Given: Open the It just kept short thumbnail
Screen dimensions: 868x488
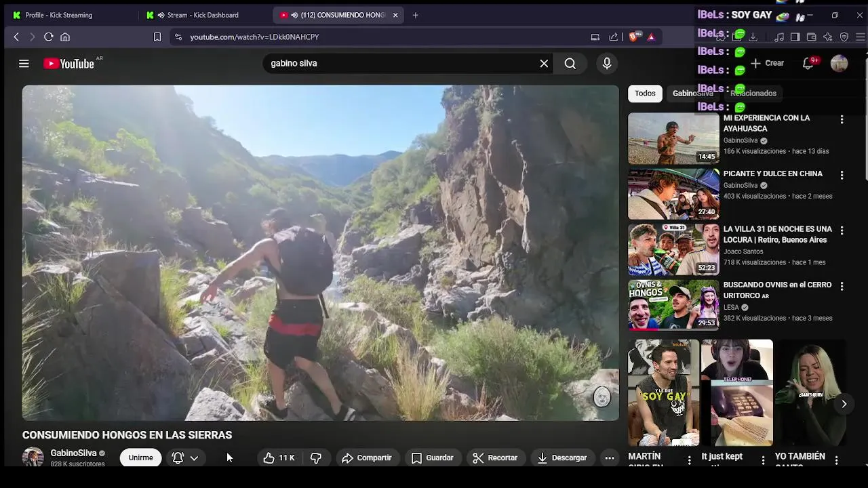Looking at the screenshot, I should click(x=737, y=392).
